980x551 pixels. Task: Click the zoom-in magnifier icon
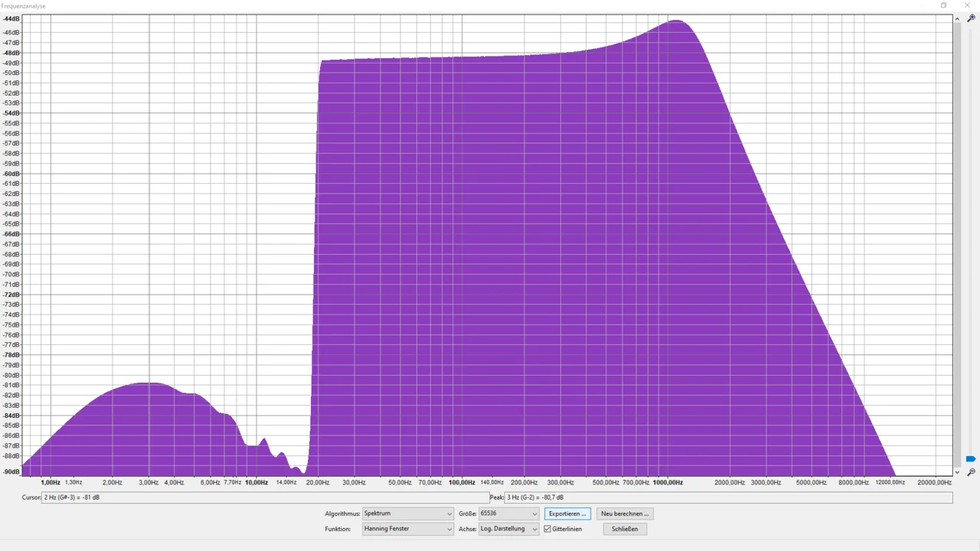point(971,18)
